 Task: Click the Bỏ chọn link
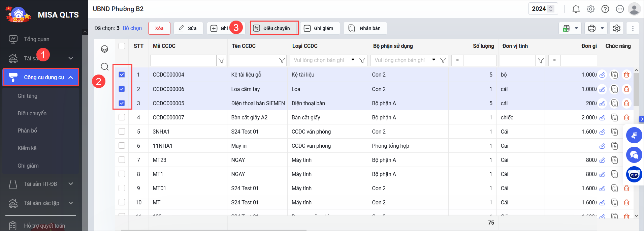pos(132,28)
